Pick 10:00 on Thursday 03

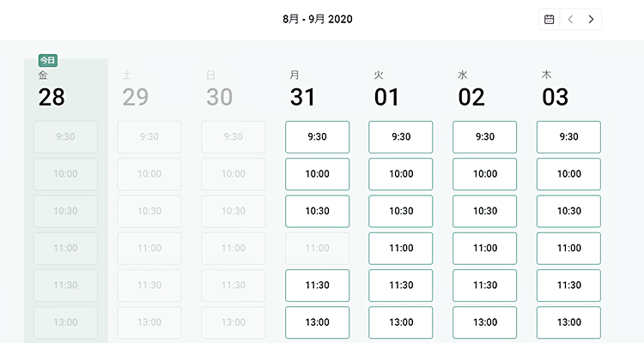[x=568, y=174]
